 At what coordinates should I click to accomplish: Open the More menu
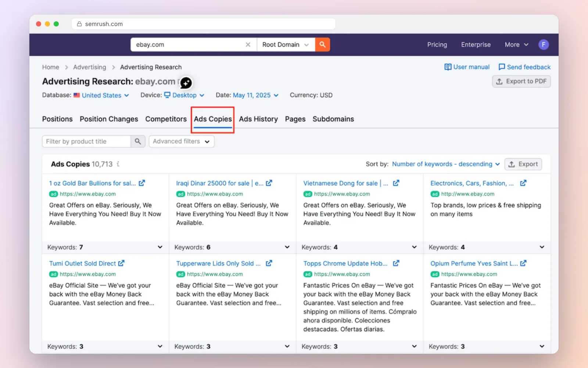coord(516,45)
